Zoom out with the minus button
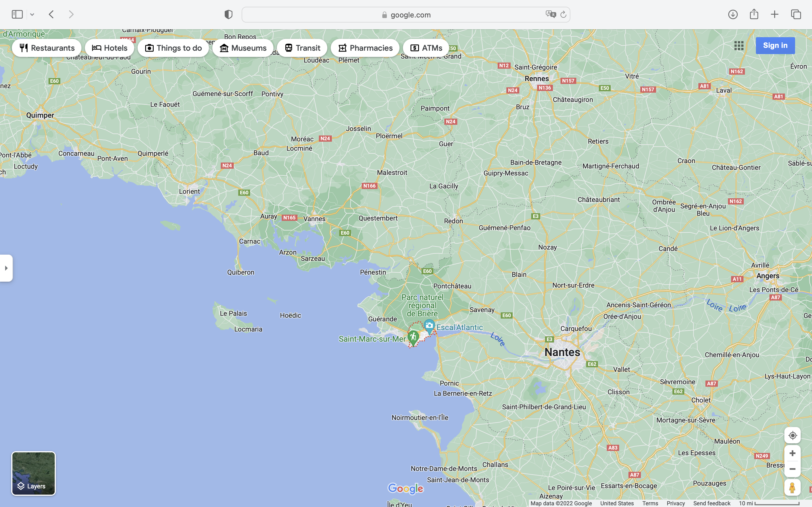This screenshot has width=812, height=507. tap(792, 469)
